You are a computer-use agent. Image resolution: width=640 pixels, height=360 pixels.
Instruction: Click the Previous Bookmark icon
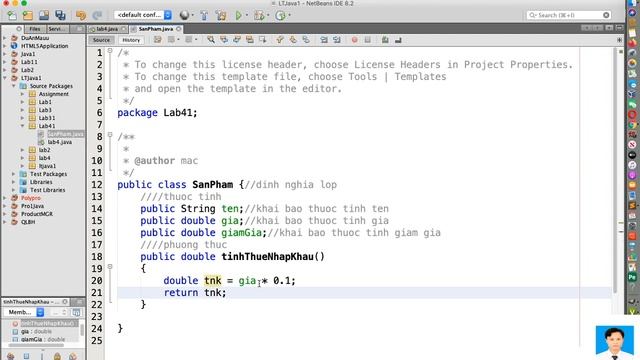tap(280, 40)
